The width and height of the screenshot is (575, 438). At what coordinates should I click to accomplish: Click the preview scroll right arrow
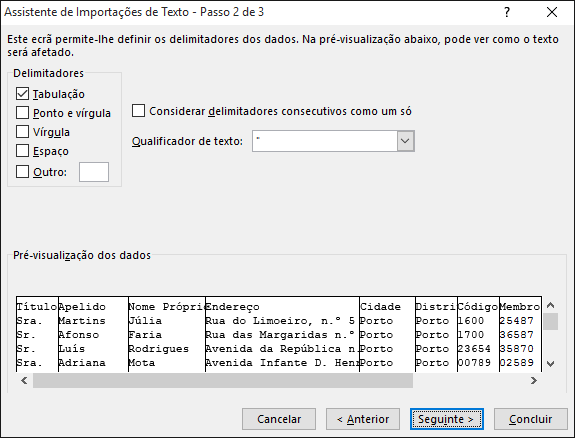pos(534,380)
